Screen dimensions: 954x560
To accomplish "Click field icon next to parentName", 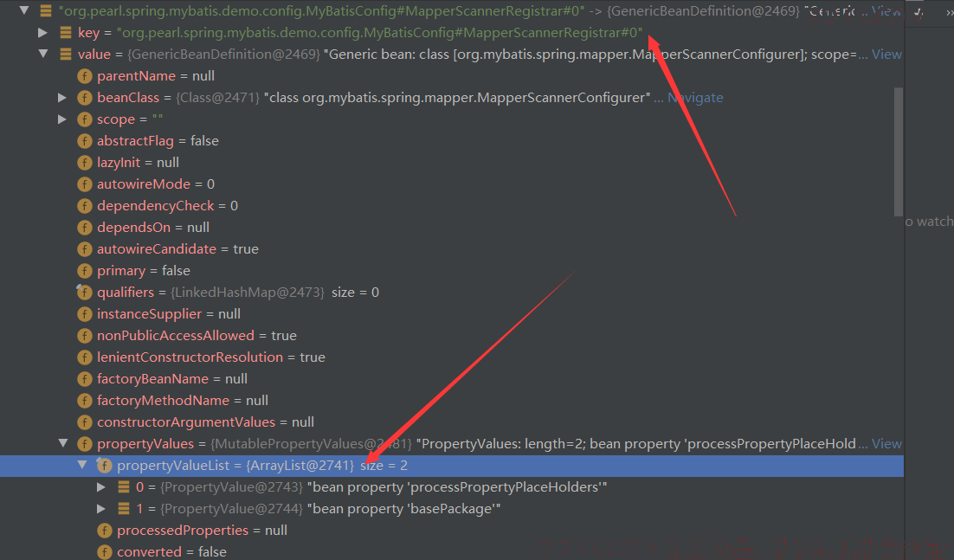I will (x=85, y=76).
